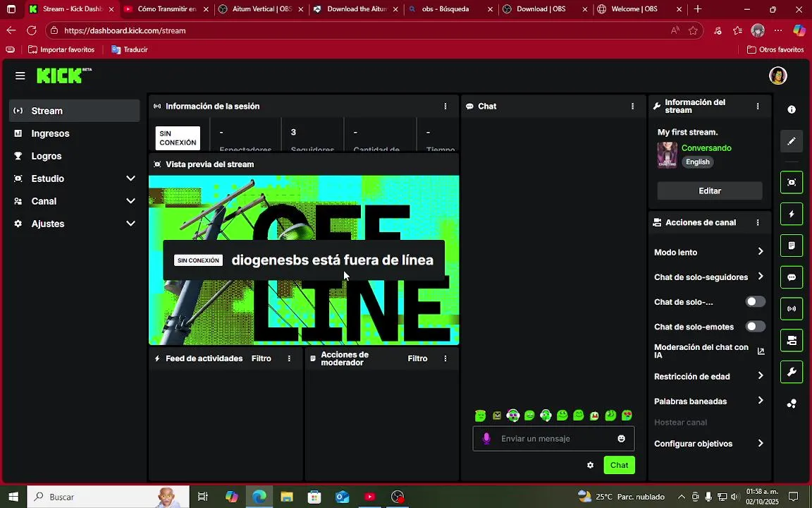Click the green Chat send button
The height and width of the screenshot is (508, 812).
[619, 465]
